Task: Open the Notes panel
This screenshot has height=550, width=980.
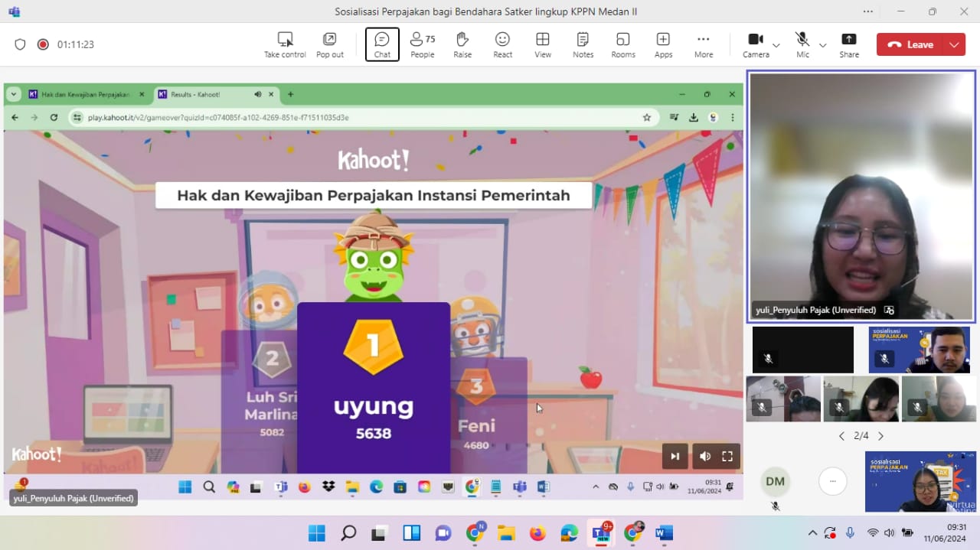Action: click(583, 44)
